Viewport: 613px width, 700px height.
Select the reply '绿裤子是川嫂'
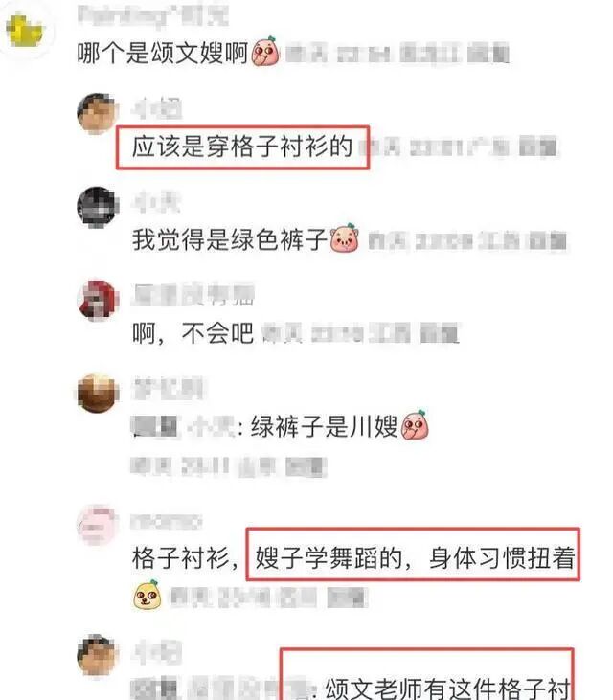coord(324,426)
